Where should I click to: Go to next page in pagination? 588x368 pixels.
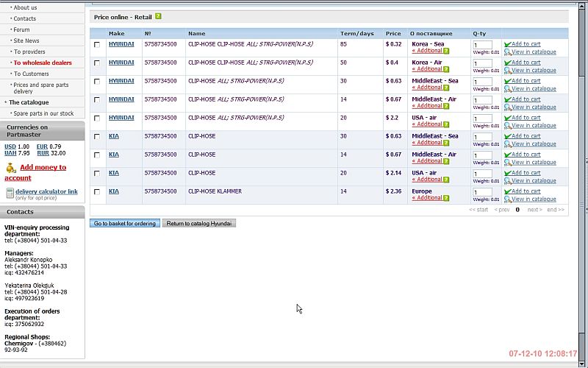[x=535, y=210]
